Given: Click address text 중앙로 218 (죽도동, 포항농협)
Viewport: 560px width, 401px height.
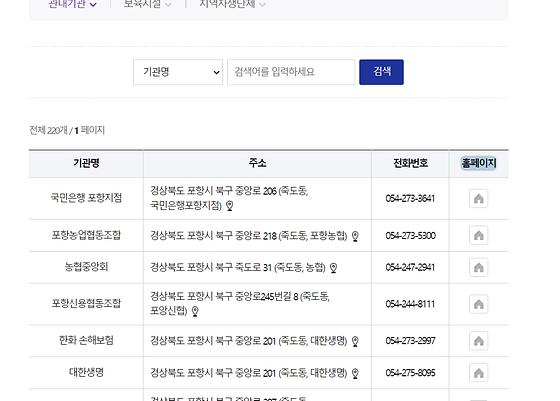Looking at the screenshot, I should click(x=291, y=236).
